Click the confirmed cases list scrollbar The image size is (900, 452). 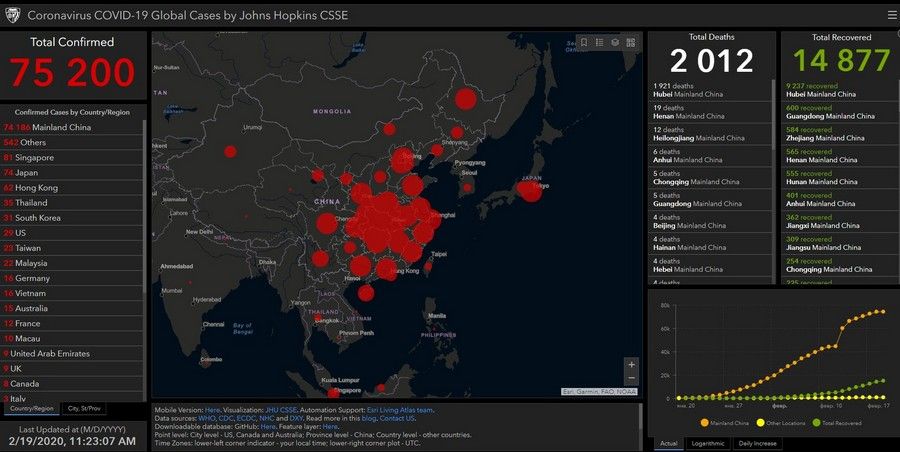click(x=145, y=250)
